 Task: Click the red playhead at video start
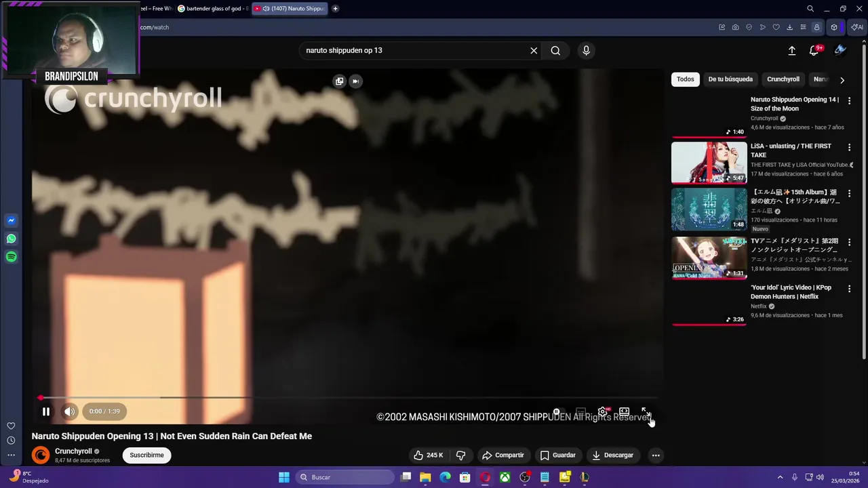point(41,398)
